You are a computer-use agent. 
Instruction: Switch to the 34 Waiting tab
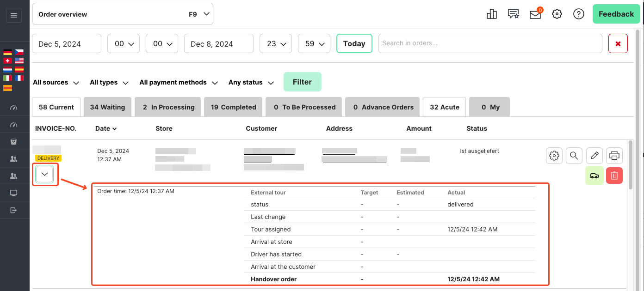coord(107,107)
